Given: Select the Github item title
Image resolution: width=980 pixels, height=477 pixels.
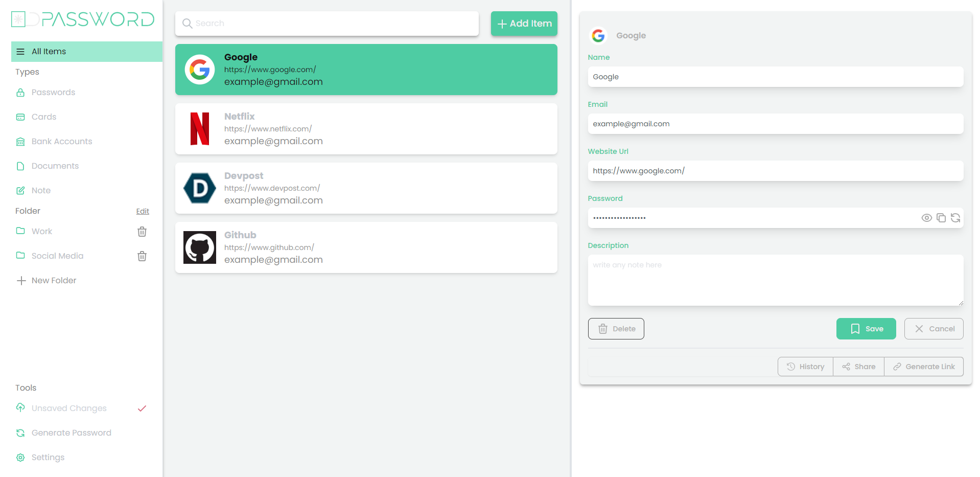Looking at the screenshot, I should [x=240, y=235].
